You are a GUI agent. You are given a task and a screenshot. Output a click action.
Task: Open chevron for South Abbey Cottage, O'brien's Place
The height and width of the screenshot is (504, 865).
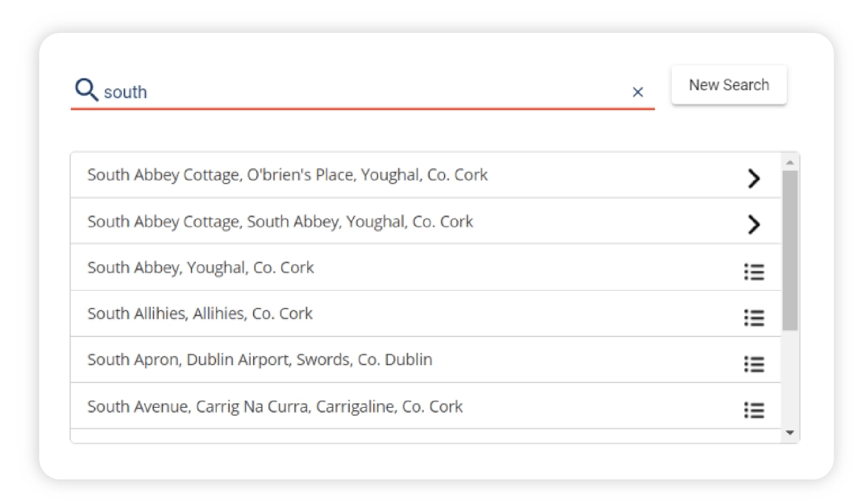point(754,178)
